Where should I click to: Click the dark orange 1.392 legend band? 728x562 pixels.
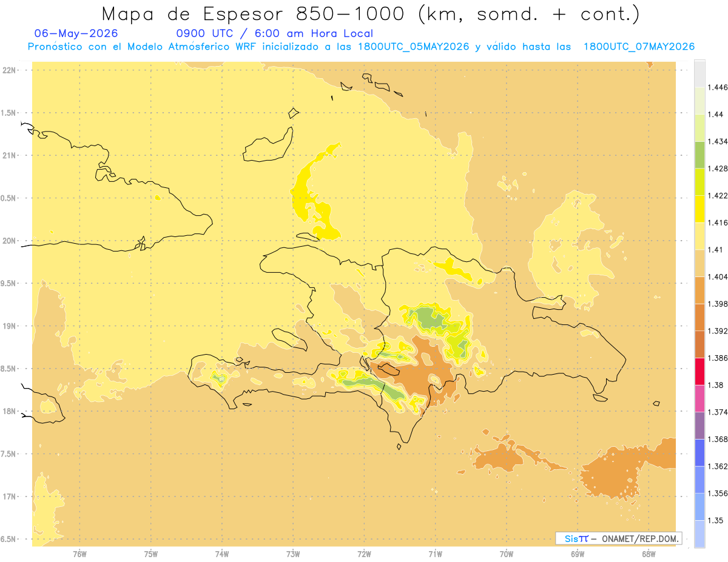(x=699, y=317)
